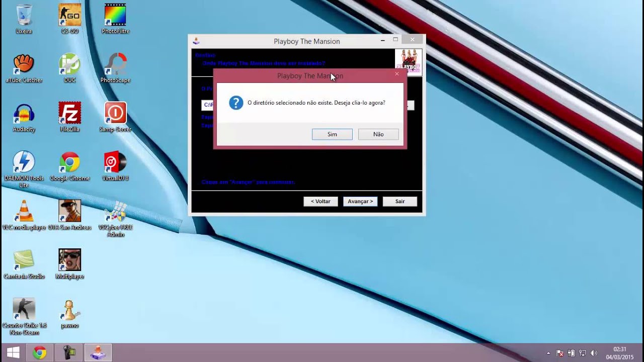Select the aTube Catcher desktop icon
Viewport: 644px width, 362px height.
click(x=24, y=68)
